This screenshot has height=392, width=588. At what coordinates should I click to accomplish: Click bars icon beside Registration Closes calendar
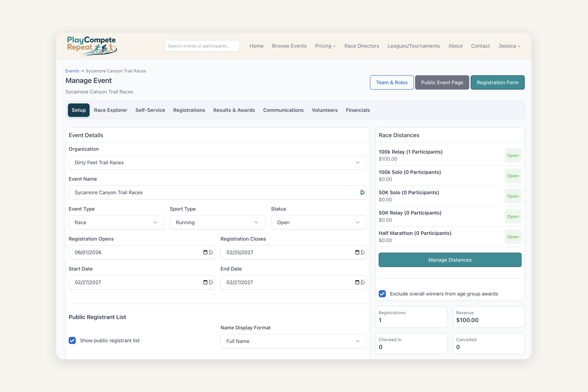point(363,253)
